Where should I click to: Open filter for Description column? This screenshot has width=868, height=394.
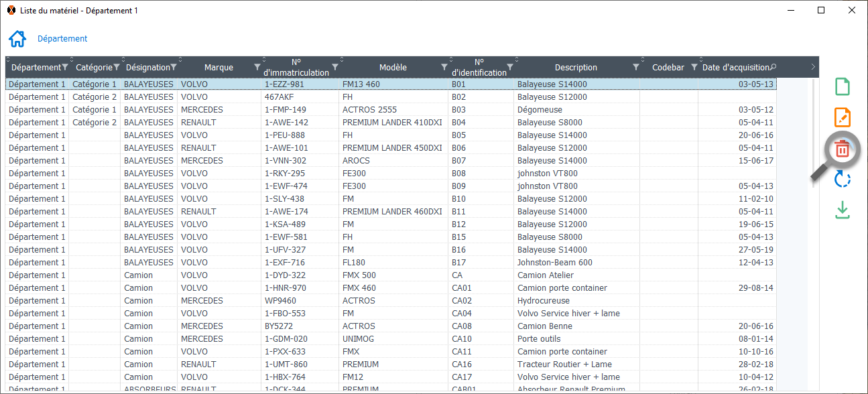coord(636,67)
